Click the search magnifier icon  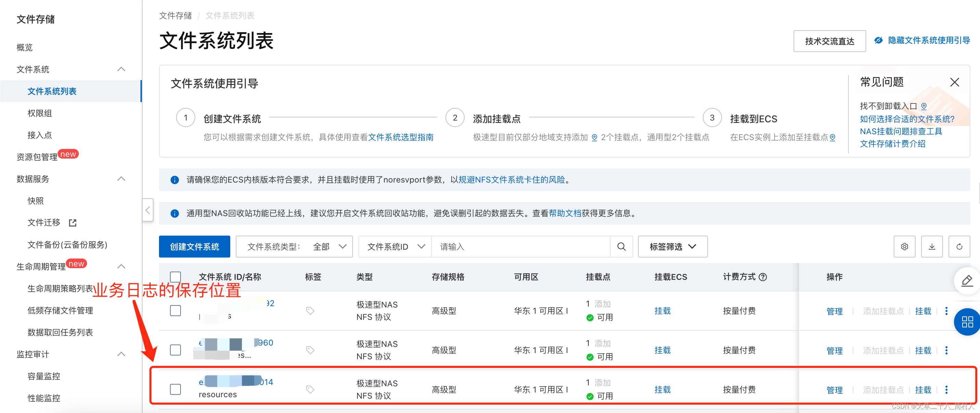click(621, 247)
